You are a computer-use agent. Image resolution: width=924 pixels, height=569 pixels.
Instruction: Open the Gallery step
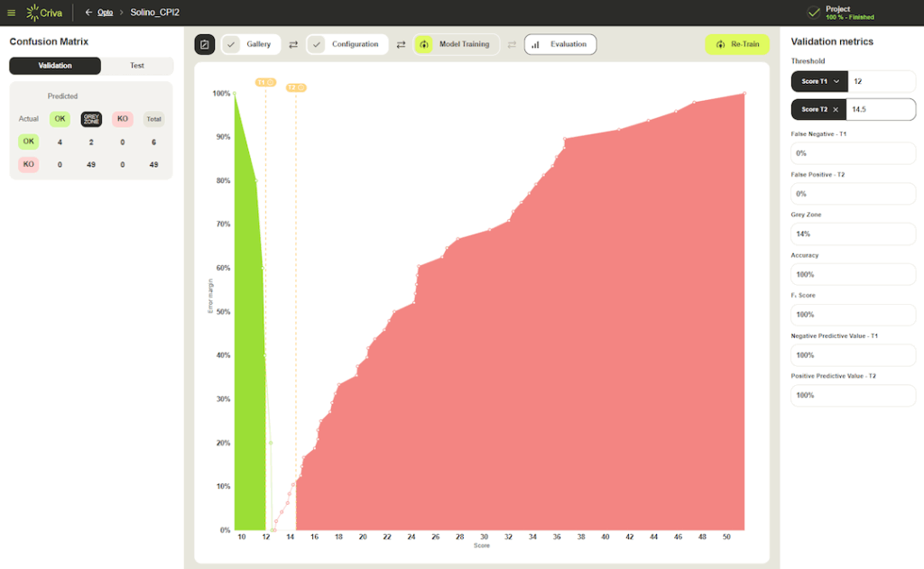coord(258,44)
